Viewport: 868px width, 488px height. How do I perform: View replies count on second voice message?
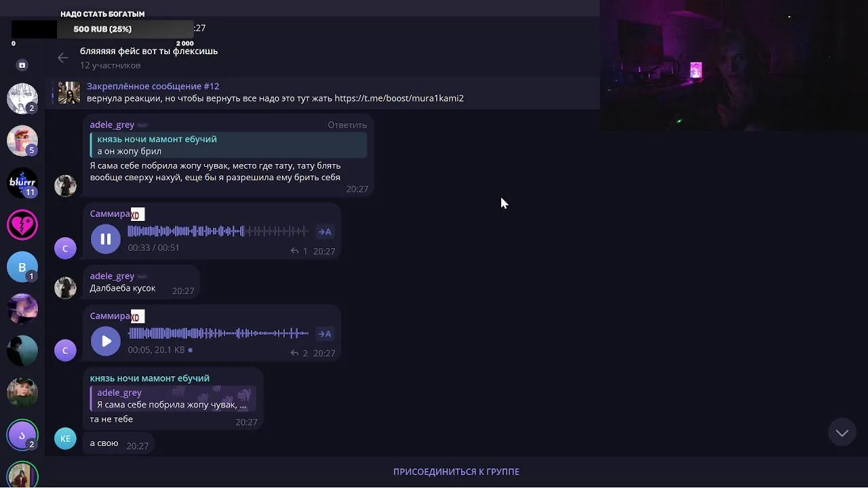(x=299, y=353)
